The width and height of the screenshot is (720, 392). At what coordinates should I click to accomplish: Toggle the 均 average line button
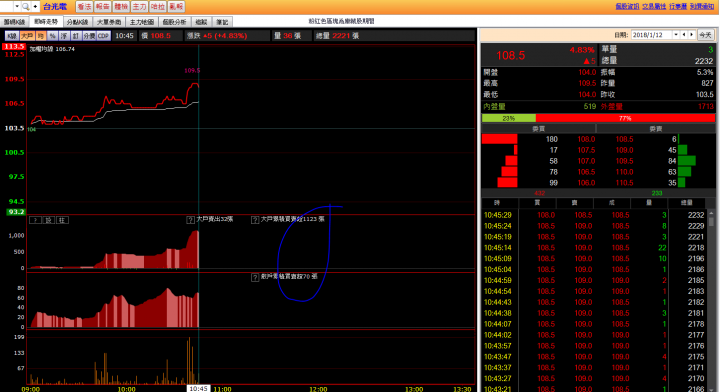41,36
